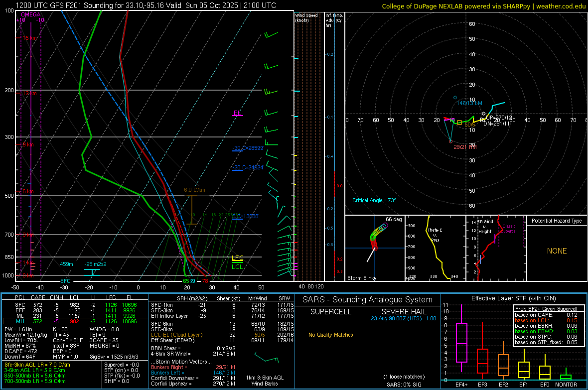Open the Theta-E v. Pres inset
This screenshot has width=588, height=390.
tap(436, 248)
